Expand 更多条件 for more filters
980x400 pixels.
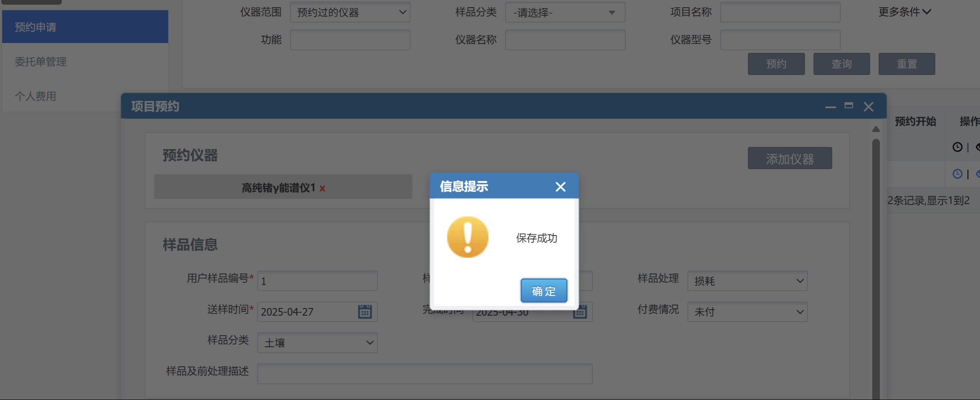point(905,12)
